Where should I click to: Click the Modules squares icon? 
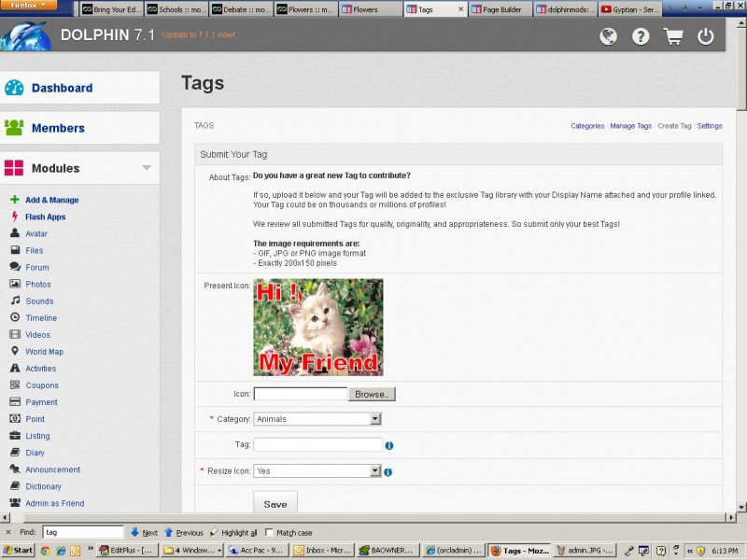(x=14, y=168)
